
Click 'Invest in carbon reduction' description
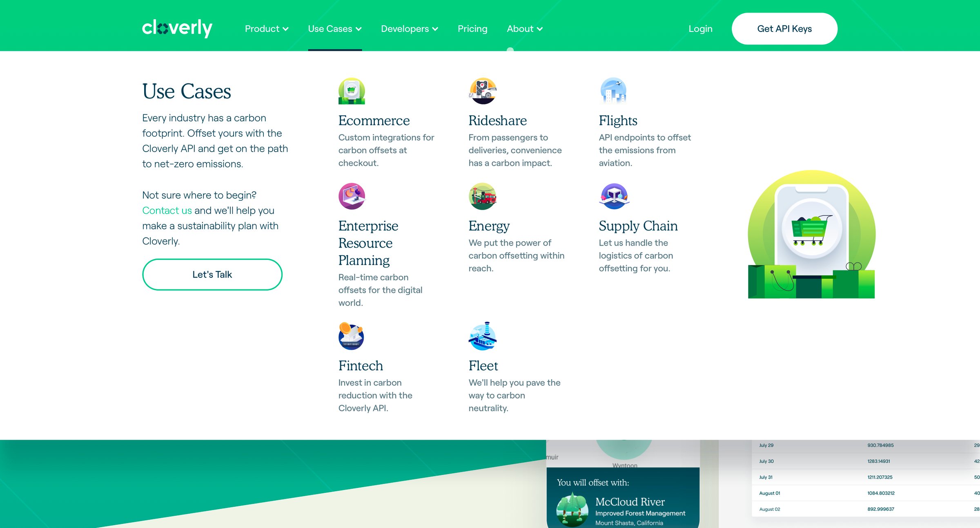(x=375, y=396)
